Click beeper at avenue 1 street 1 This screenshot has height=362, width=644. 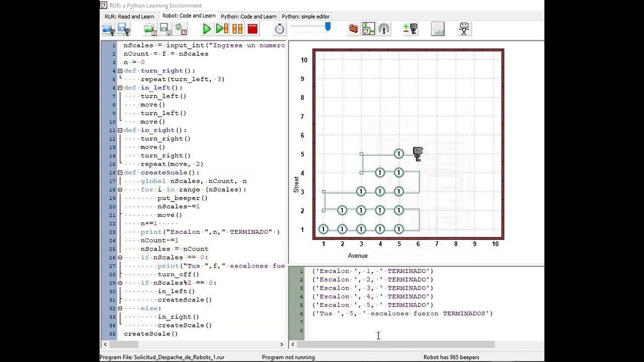[x=323, y=229]
